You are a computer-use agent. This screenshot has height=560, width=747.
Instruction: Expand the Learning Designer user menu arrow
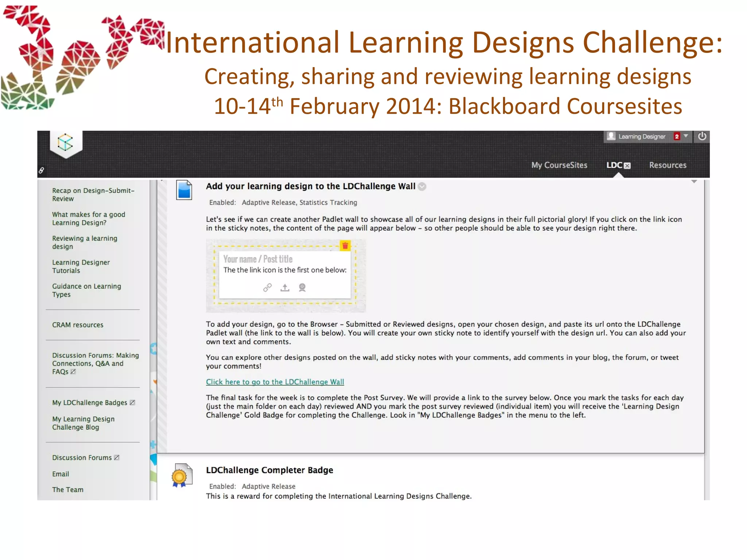[x=686, y=136]
